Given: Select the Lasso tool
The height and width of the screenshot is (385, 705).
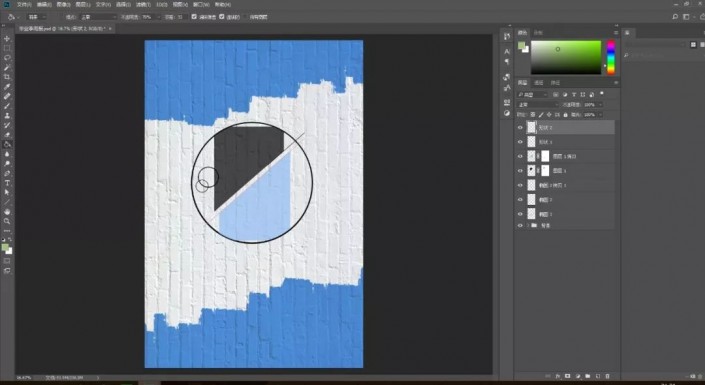Looking at the screenshot, I should coord(7,58).
